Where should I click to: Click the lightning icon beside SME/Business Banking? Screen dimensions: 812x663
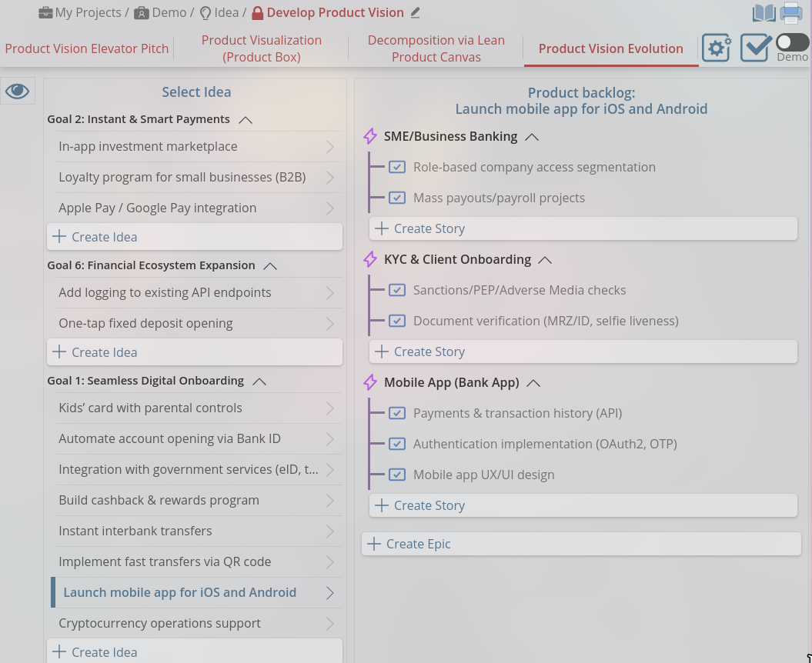(370, 137)
